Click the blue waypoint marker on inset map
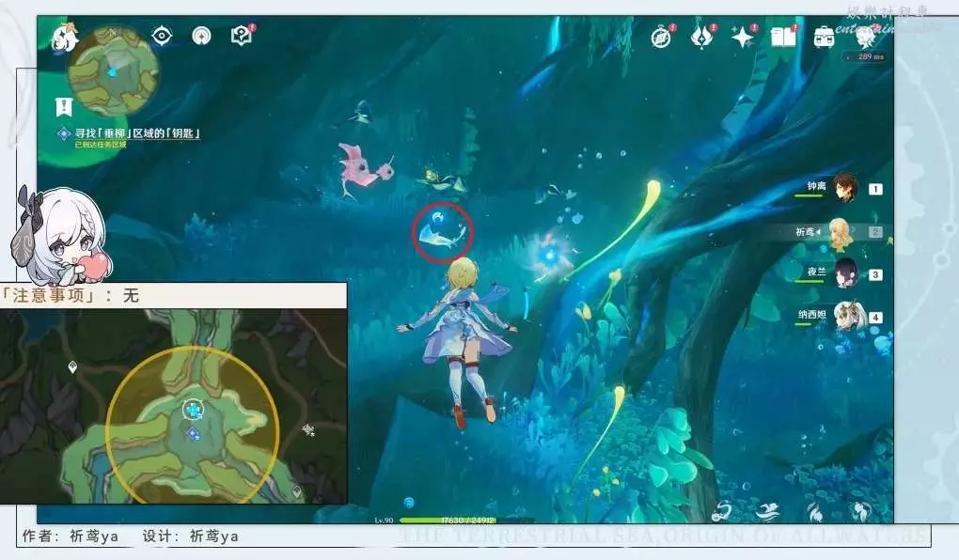The image size is (959, 560). coord(193,409)
